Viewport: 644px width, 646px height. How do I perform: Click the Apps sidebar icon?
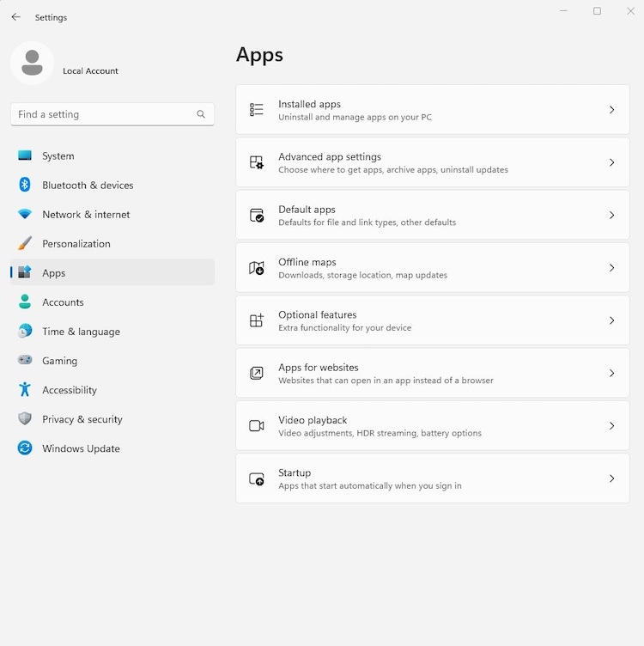click(25, 272)
